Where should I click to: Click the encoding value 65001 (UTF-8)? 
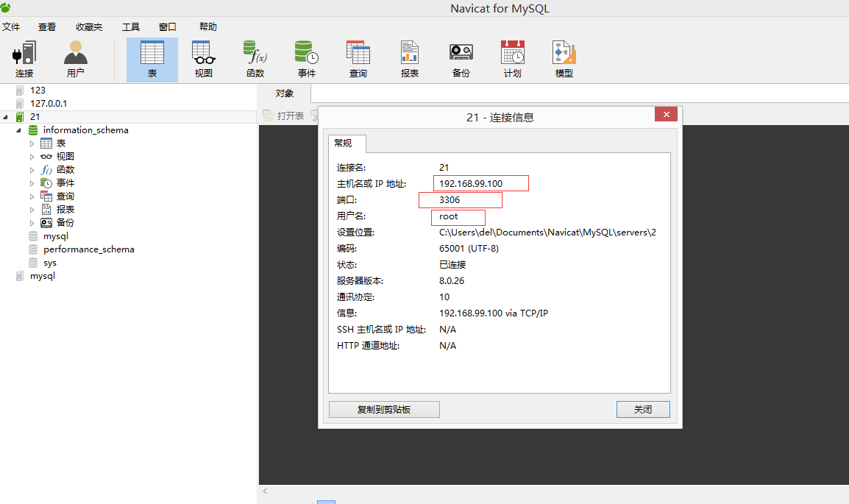pos(469,249)
